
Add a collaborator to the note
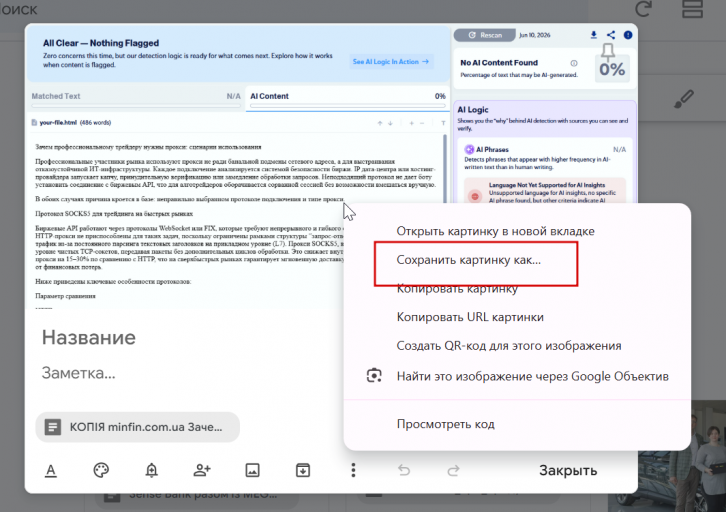click(x=202, y=470)
